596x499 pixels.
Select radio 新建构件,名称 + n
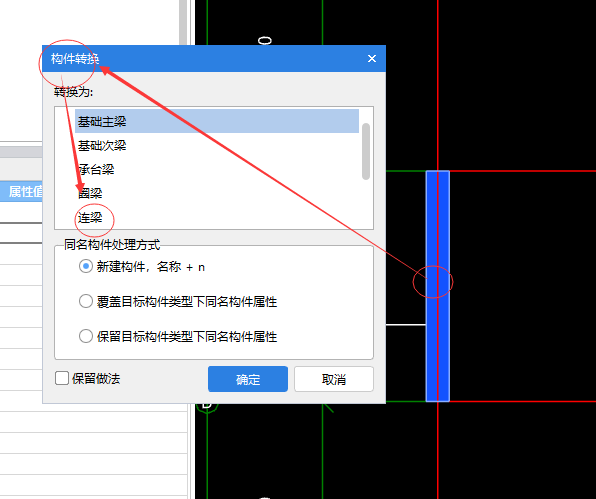(x=86, y=266)
